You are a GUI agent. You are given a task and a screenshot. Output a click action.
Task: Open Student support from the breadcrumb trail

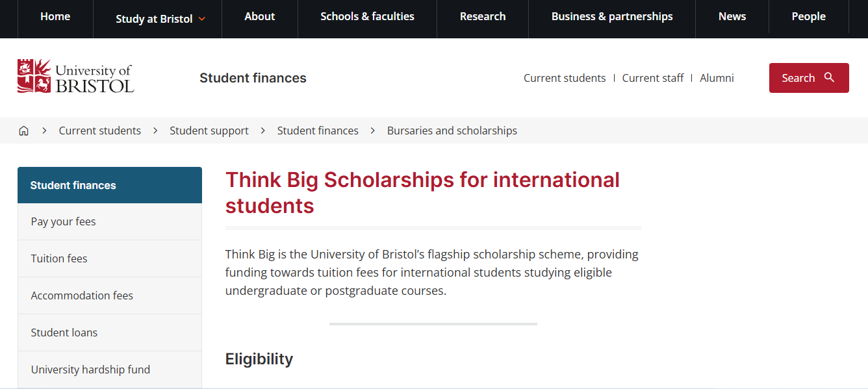coord(209,131)
